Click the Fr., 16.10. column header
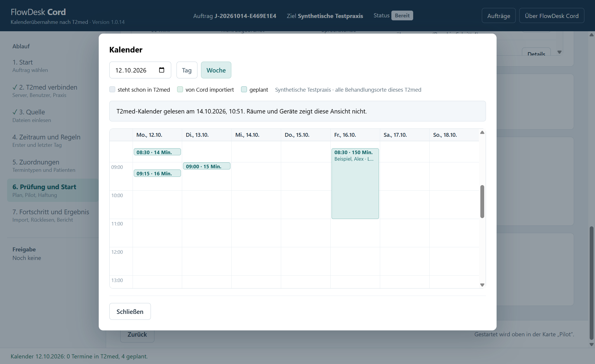 pyautogui.click(x=355, y=135)
